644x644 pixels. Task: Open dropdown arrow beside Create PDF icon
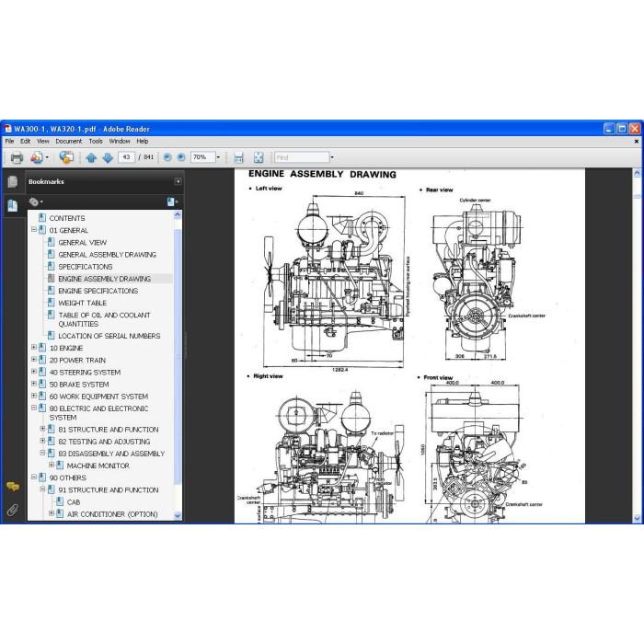tap(47, 157)
